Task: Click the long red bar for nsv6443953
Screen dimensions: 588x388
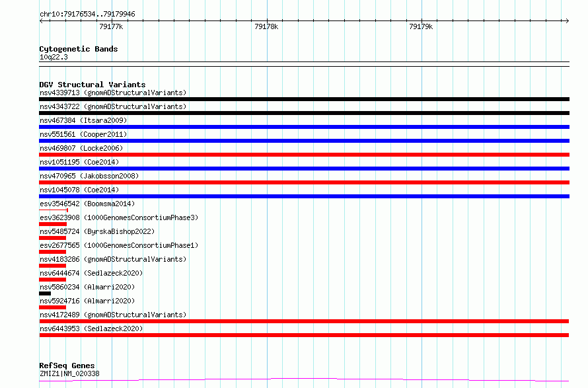Action: pos(304,336)
